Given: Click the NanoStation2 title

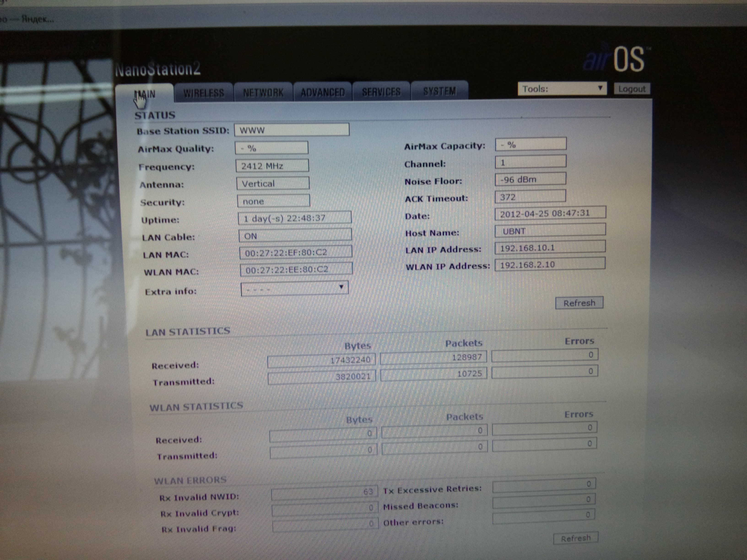Looking at the screenshot, I should click(x=158, y=69).
